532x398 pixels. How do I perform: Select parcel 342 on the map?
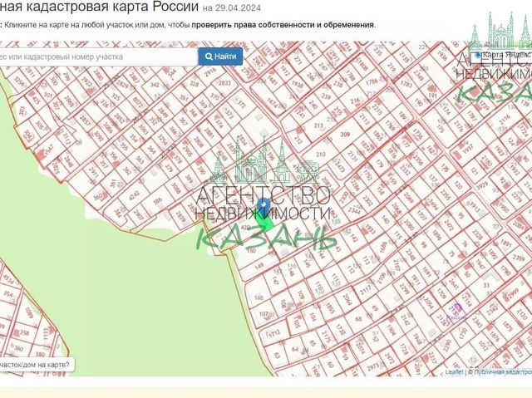(155, 85)
